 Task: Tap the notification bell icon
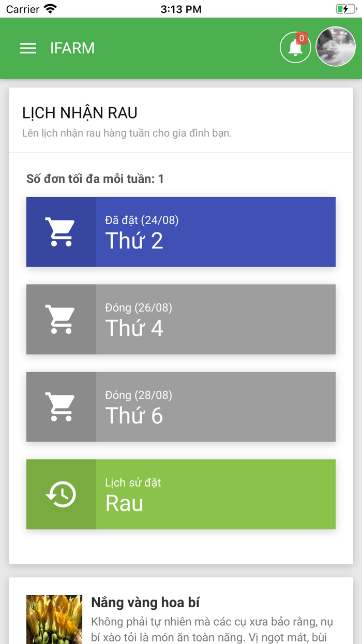[295, 48]
